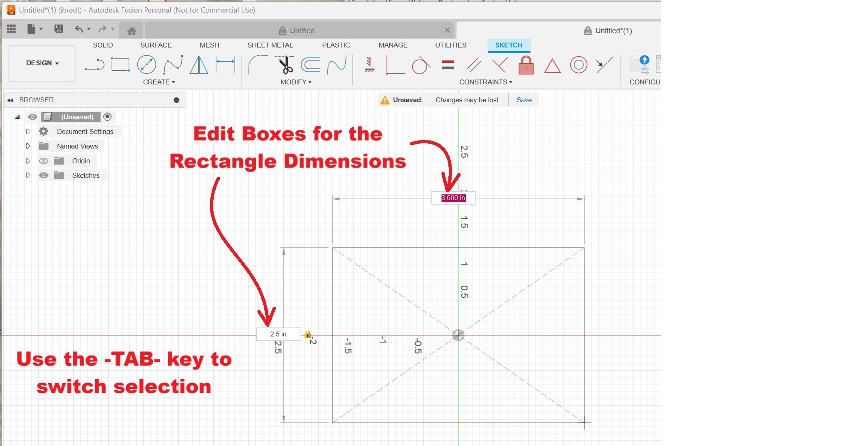Hide the Sketches folder

coord(43,175)
